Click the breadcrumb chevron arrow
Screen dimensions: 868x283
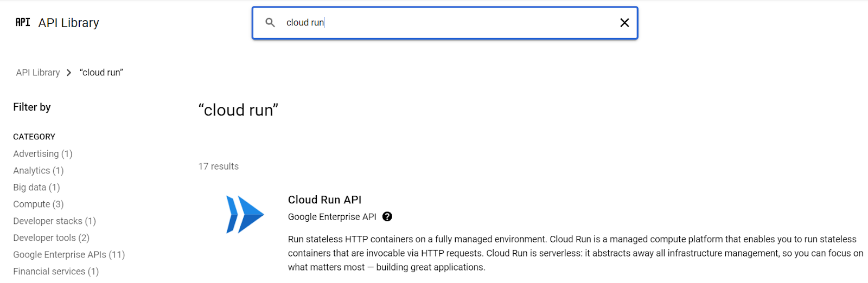pyautogui.click(x=69, y=73)
